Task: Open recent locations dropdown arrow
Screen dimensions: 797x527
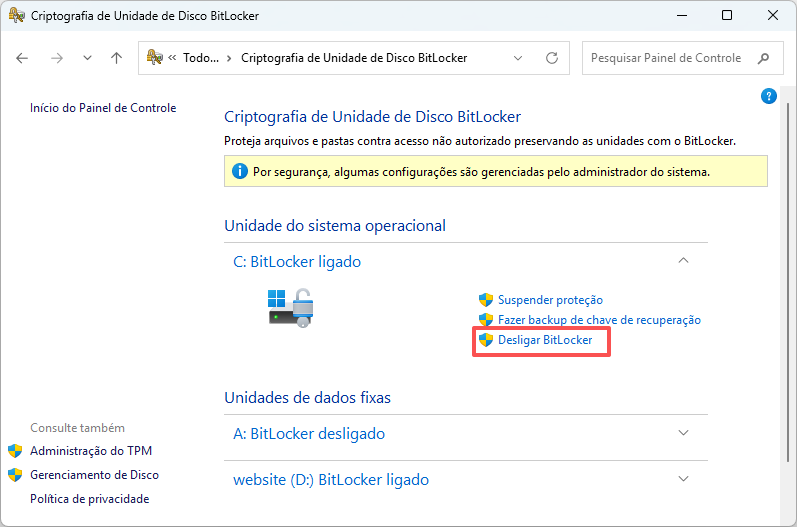Action: point(87,58)
